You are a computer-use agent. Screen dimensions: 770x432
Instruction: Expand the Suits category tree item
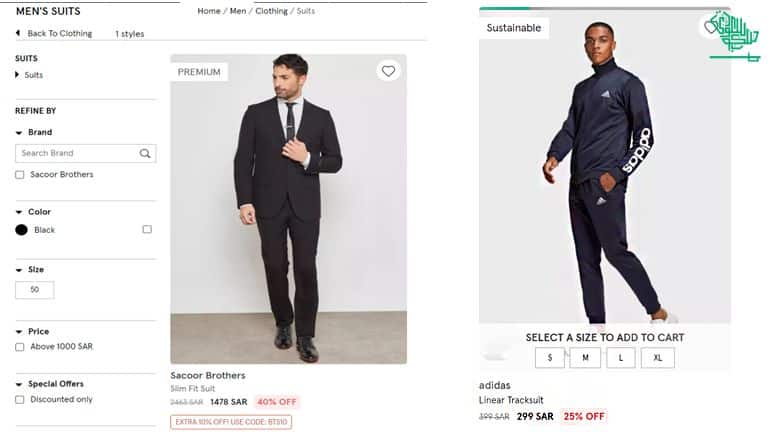coord(18,75)
